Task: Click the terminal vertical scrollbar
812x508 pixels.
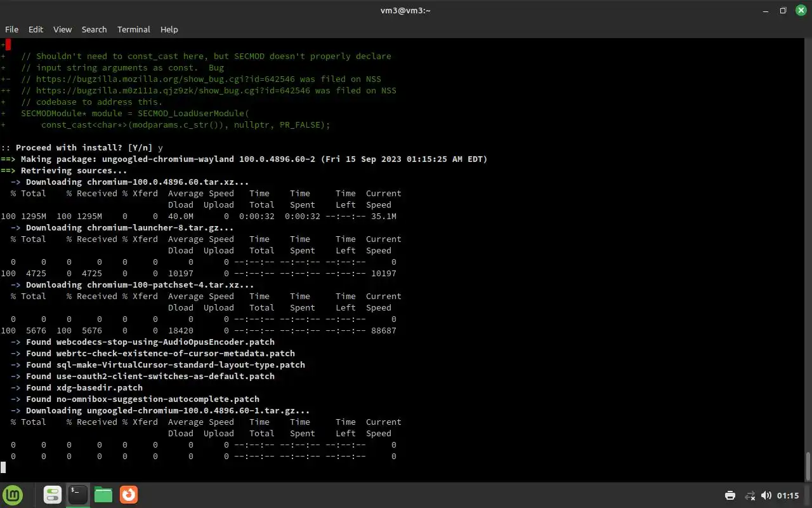Action: click(808, 467)
